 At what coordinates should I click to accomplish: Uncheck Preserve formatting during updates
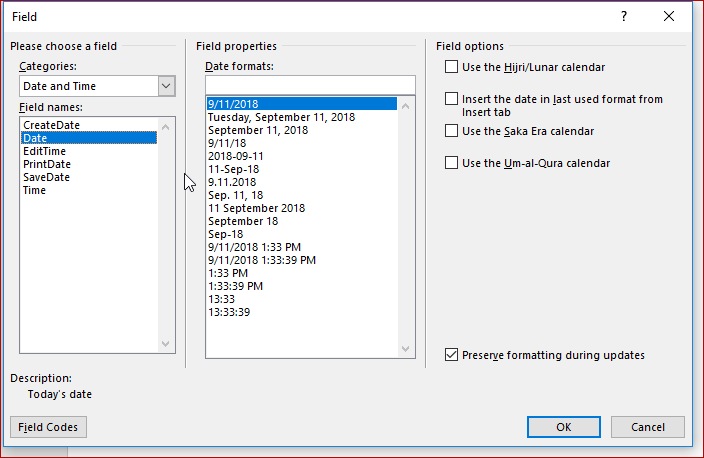coord(451,355)
